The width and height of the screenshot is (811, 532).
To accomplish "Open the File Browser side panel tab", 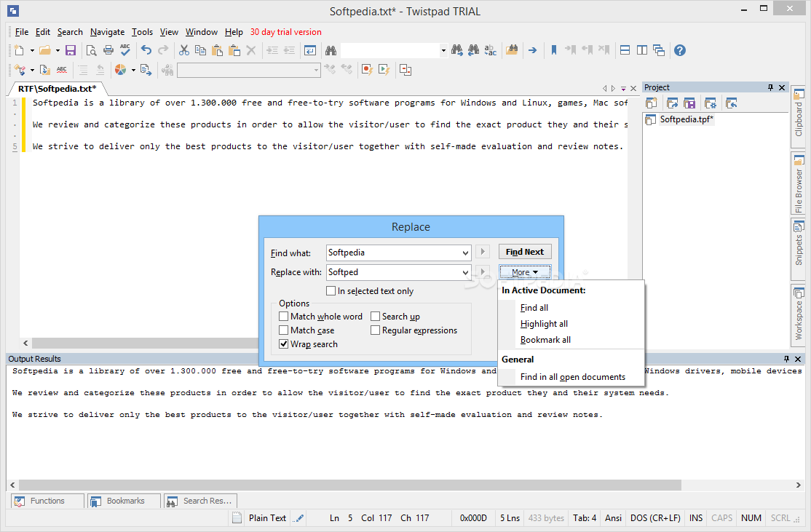I will pyautogui.click(x=799, y=183).
